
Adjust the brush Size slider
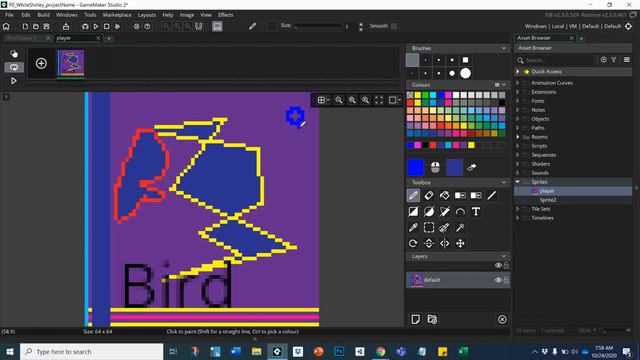coord(317,26)
